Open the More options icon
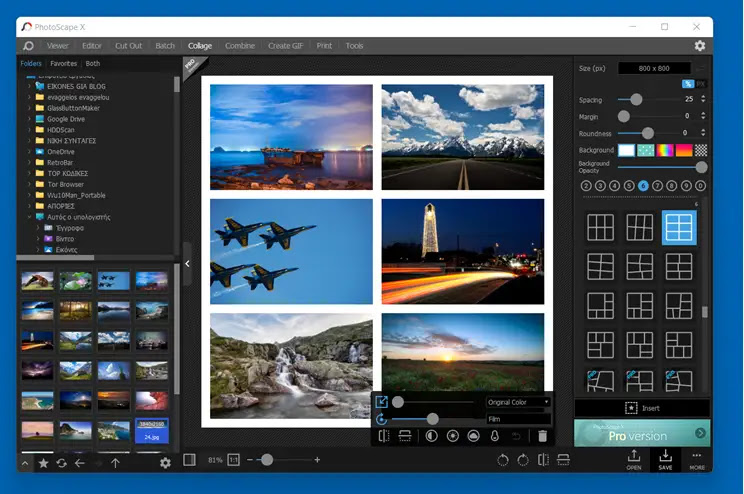744x494 pixels. point(697,459)
